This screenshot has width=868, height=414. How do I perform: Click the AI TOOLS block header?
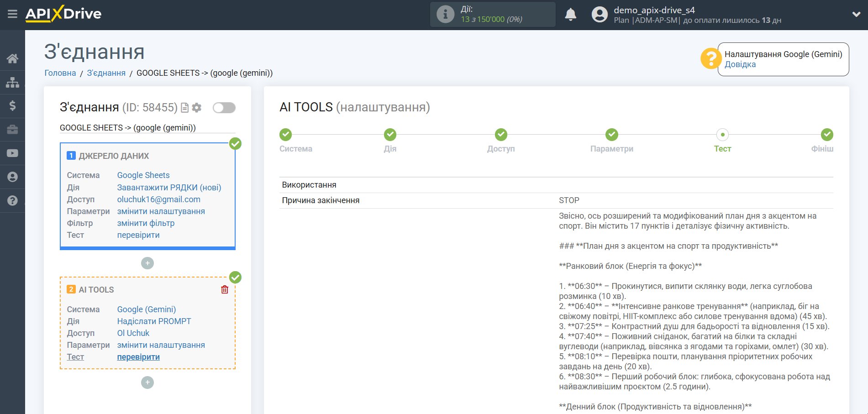point(96,290)
